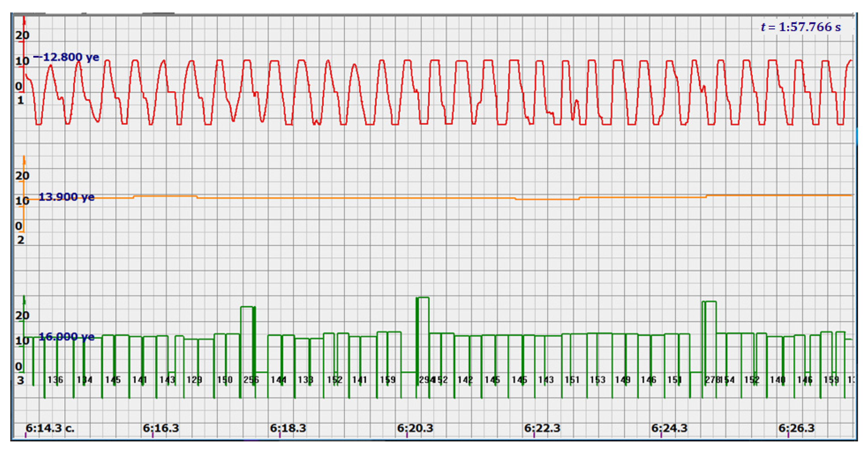Select channel 3 label beside green trace

(21, 380)
